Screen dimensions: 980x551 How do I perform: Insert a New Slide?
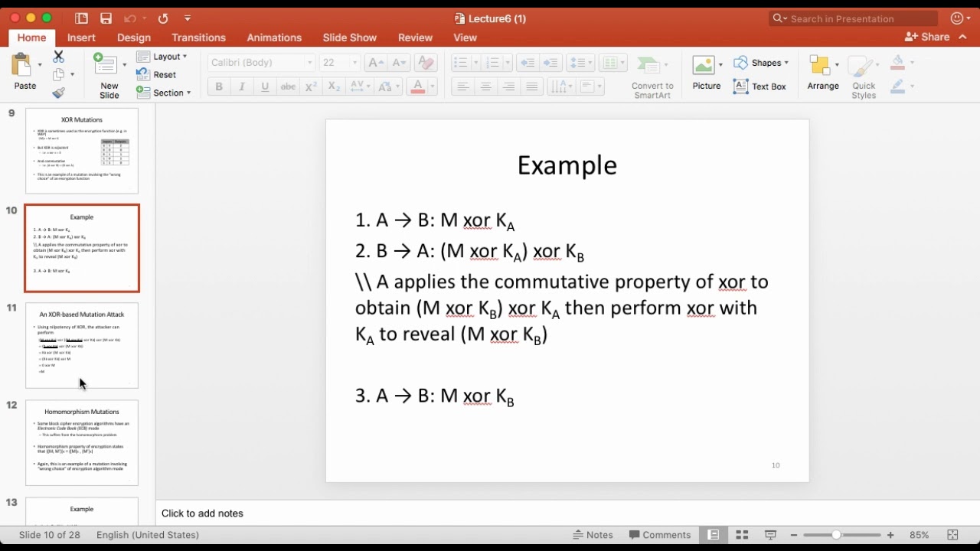(x=109, y=75)
